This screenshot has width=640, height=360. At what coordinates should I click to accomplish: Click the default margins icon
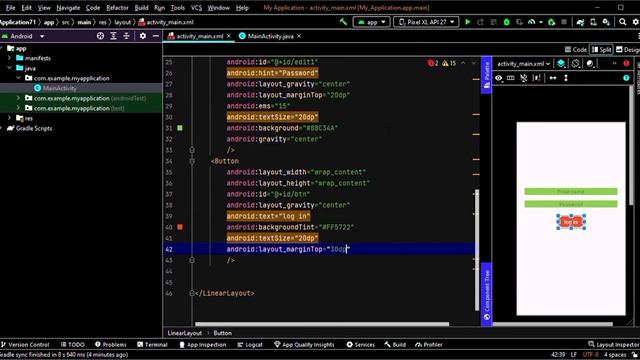(x=537, y=78)
